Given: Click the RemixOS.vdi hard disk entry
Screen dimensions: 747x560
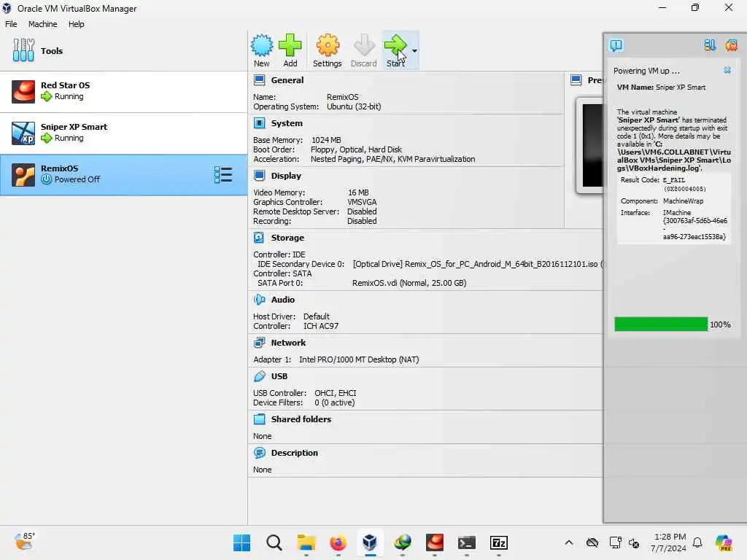Looking at the screenshot, I should coord(409,283).
